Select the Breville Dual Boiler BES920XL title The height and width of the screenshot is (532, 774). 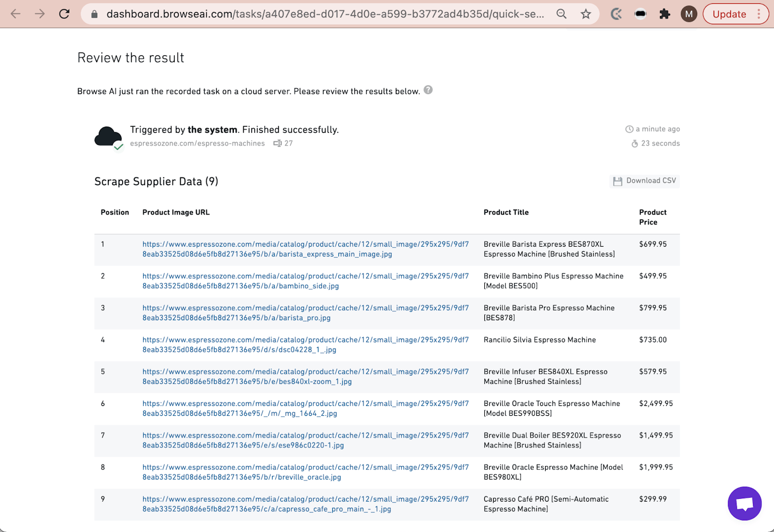point(552,440)
